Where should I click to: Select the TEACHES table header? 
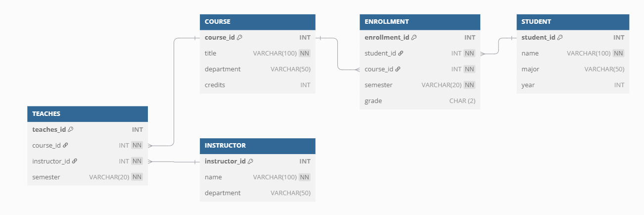tap(87, 114)
